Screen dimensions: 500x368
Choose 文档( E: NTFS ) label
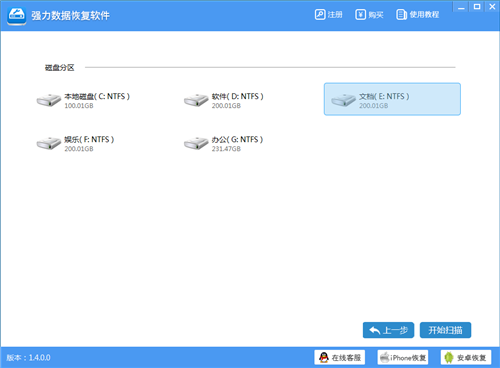(x=384, y=96)
